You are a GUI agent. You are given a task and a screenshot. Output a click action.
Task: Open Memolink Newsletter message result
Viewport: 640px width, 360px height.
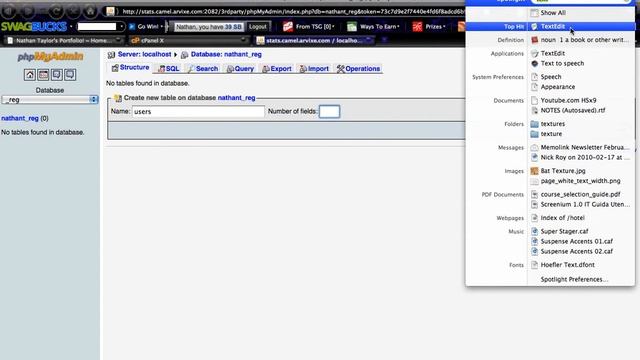tap(584, 147)
